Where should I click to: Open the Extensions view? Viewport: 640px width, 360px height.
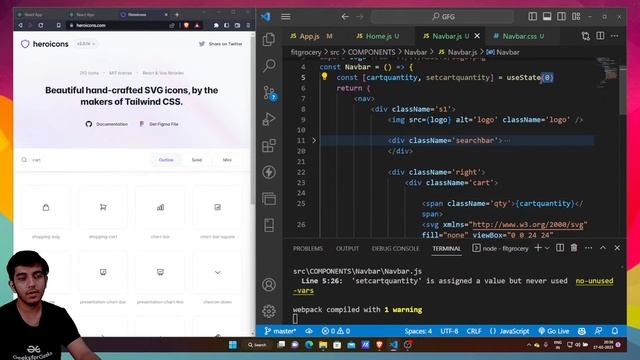point(269,146)
